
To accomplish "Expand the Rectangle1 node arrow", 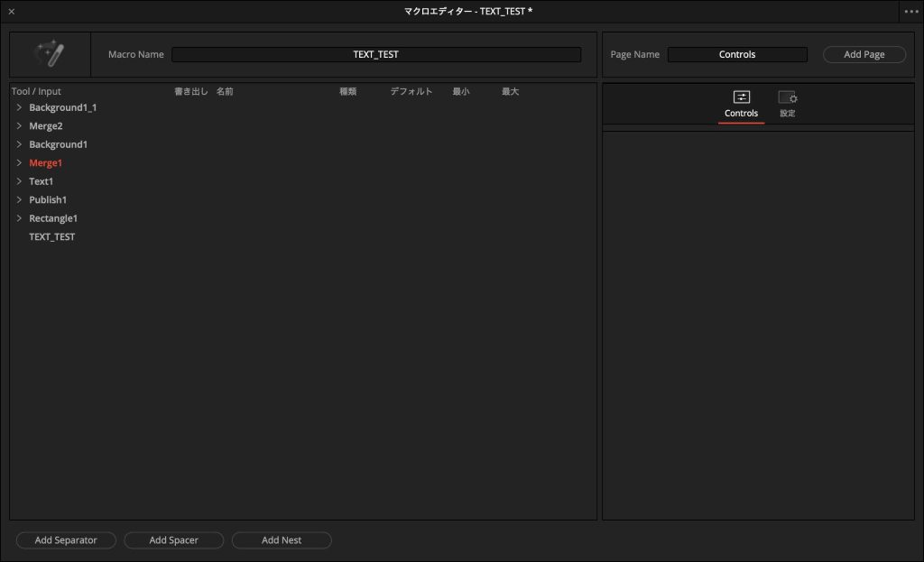I will click(x=19, y=218).
